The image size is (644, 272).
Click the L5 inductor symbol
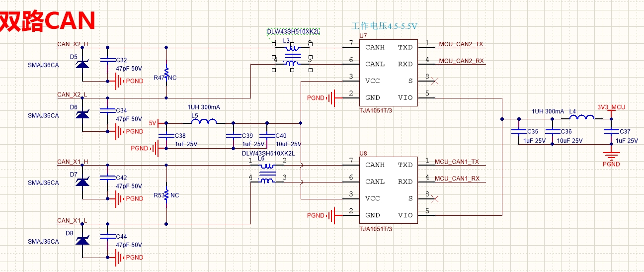(204, 121)
